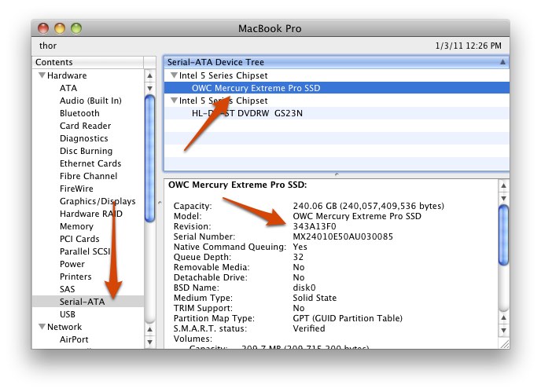Screen dimensions: 541x392
Task: Click the TRIM Support label
Action: [x=203, y=308]
